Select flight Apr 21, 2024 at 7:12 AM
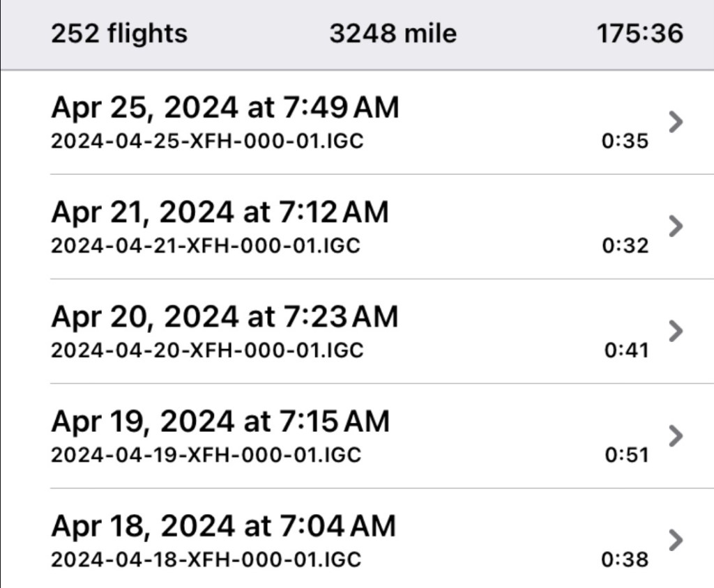Image resolution: width=714 pixels, height=588 pixels. tap(219, 212)
